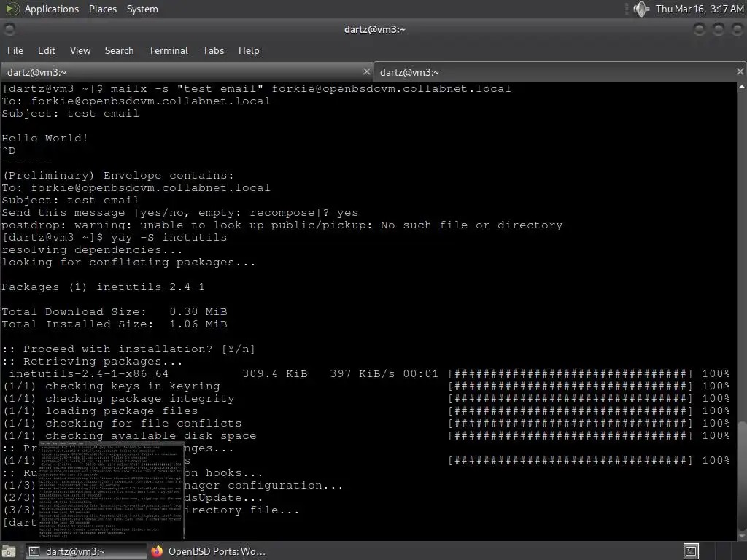The height and width of the screenshot is (560, 747).
Task: Click ':: Retrieving packages...' line
Action: pyautogui.click(x=92, y=361)
